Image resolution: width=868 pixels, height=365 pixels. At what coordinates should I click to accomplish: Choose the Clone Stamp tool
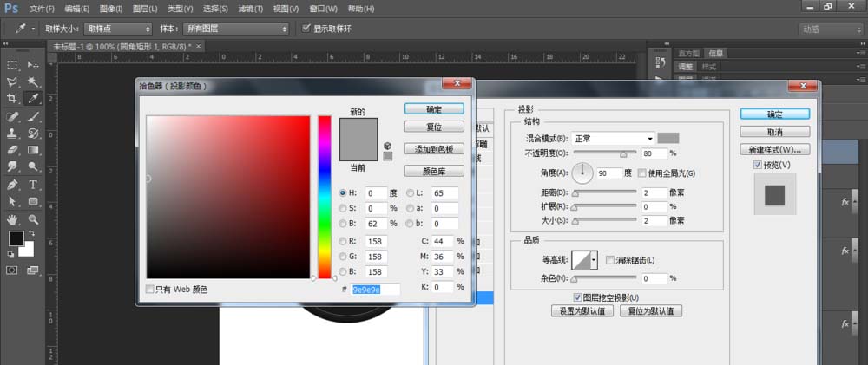coord(14,133)
